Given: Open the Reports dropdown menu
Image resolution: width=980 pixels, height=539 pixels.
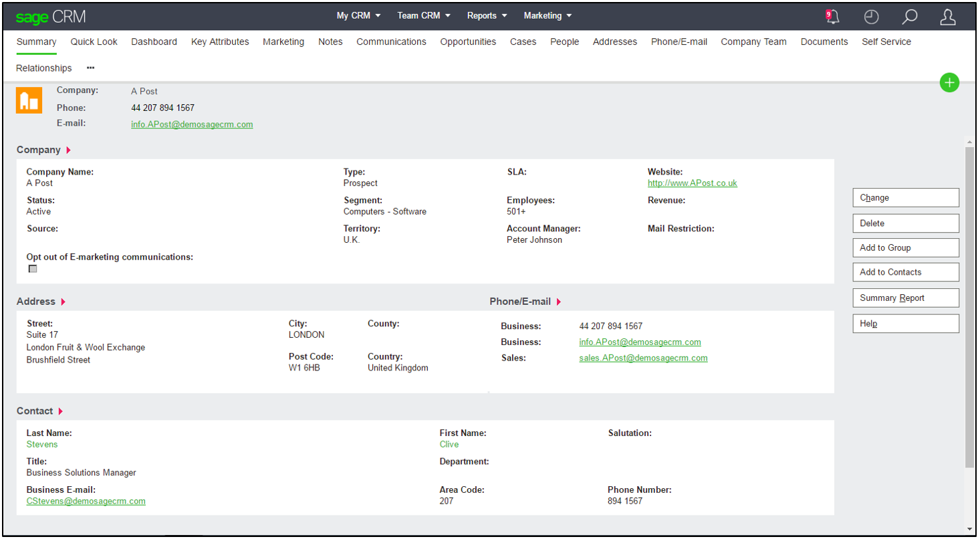Looking at the screenshot, I should pyautogui.click(x=487, y=15).
